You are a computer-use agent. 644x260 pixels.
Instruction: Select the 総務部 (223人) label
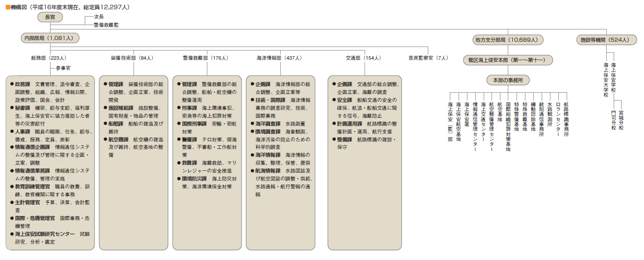click(48, 58)
